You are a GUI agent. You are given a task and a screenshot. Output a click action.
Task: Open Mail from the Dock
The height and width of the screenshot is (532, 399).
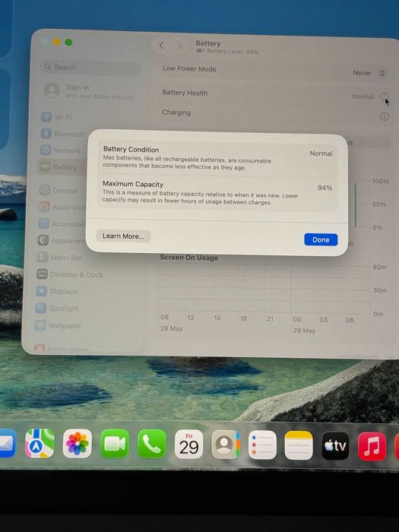(8, 443)
